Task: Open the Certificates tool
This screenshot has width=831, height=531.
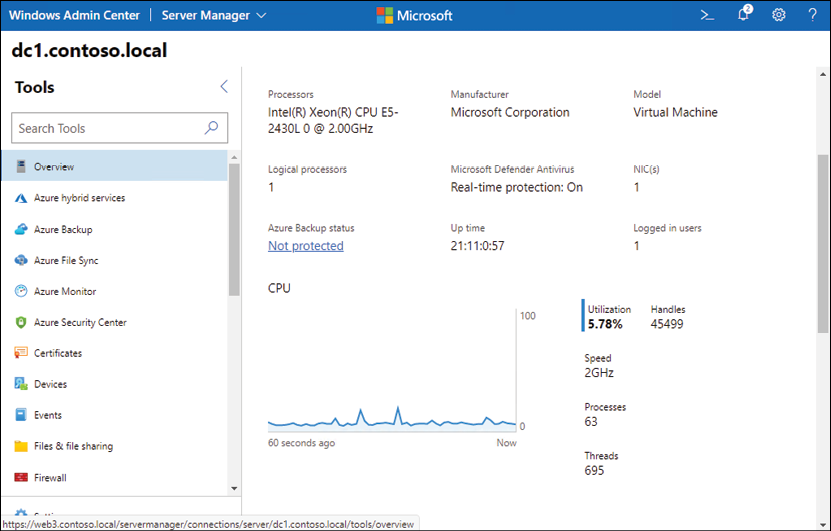Action: (x=114, y=353)
